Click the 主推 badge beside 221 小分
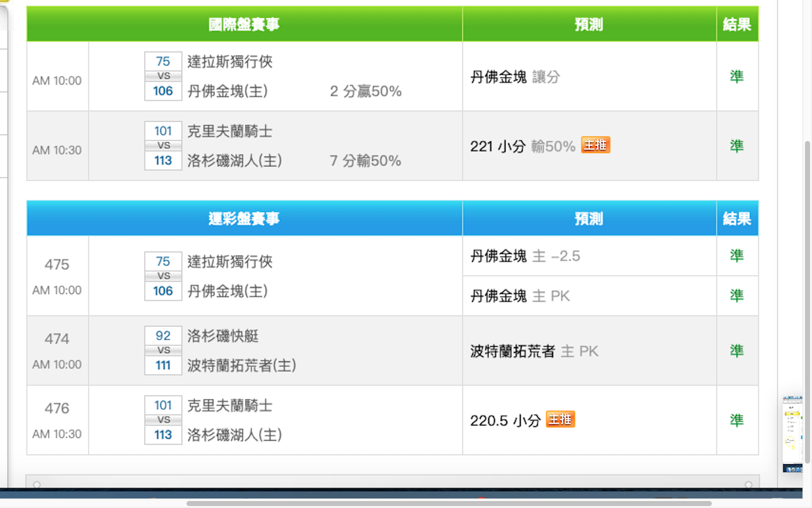 pyautogui.click(x=596, y=145)
